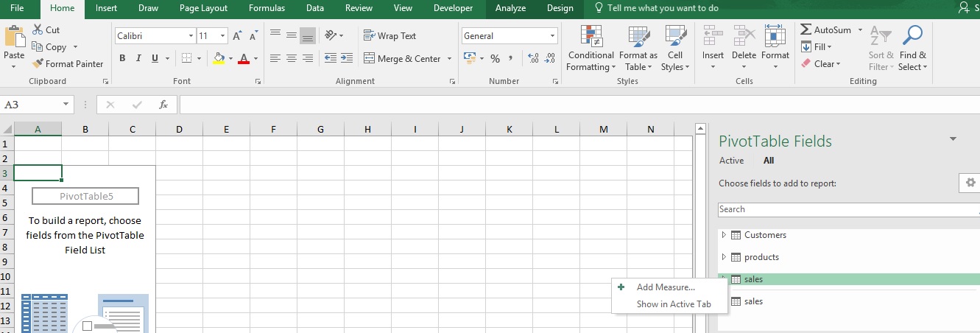Click the Name Box showing A3

pyautogui.click(x=38, y=105)
